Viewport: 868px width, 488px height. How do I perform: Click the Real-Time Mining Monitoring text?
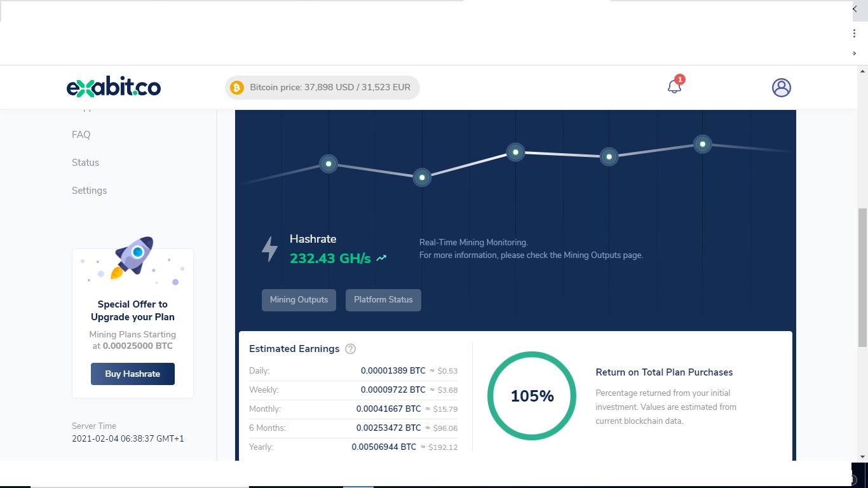(x=473, y=243)
